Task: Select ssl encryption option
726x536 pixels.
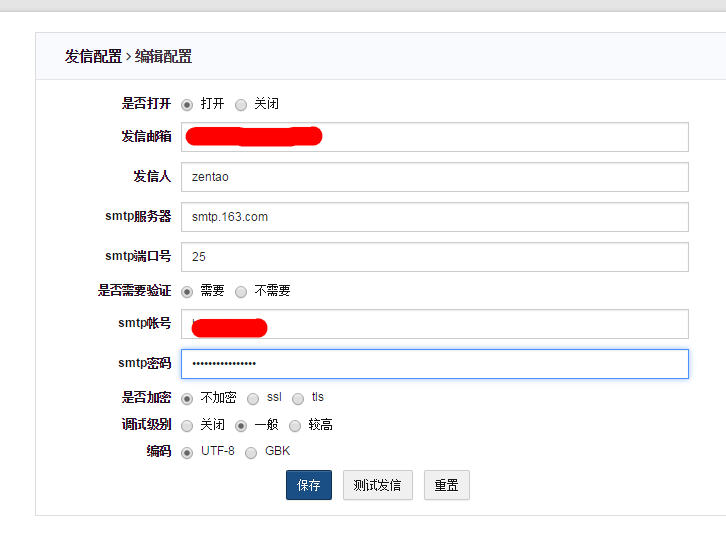Action: [x=253, y=398]
